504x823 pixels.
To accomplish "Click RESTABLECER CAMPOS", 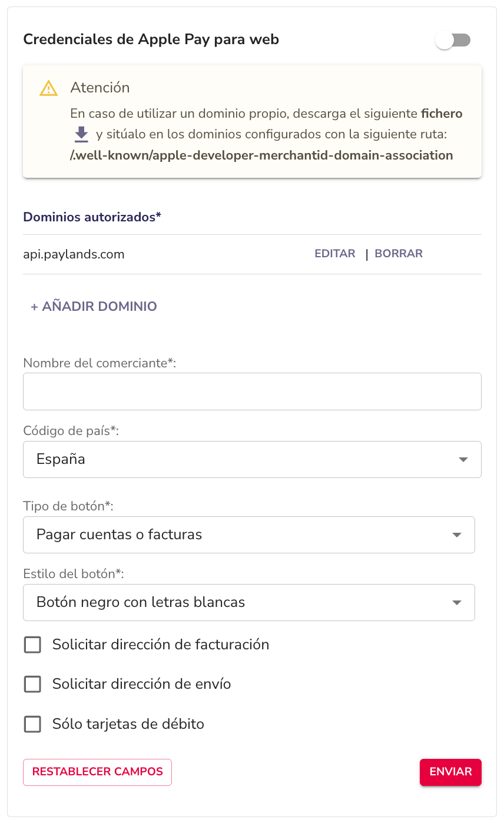I will pos(97,772).
